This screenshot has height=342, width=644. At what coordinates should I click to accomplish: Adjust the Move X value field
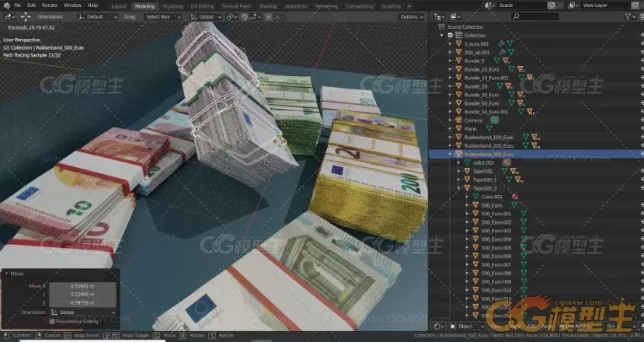tap(82, 286)
